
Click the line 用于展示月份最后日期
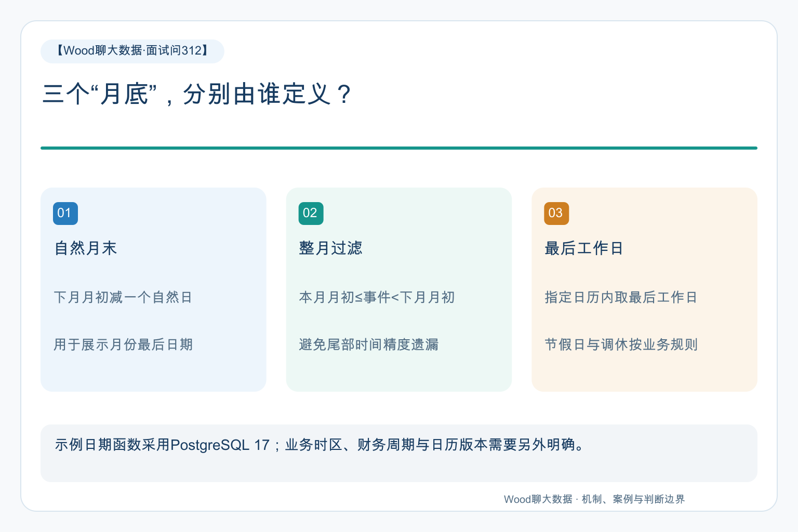point(123,344)
